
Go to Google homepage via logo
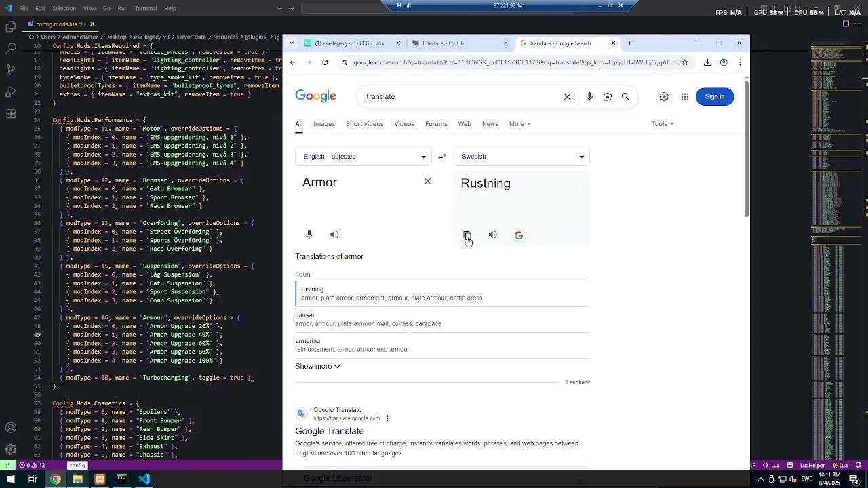pyautogui.click(x=315, y=96)
